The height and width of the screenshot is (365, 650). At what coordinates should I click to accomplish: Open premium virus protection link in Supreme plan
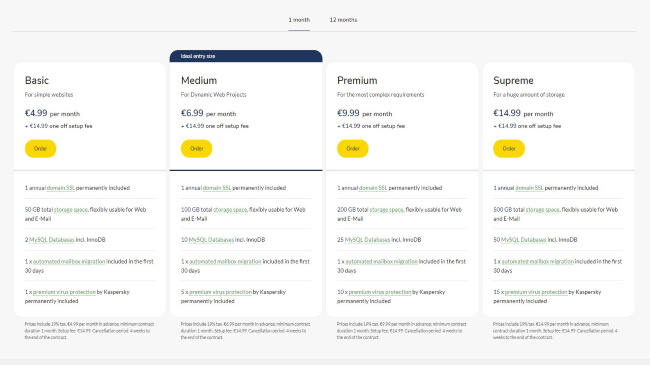[x=536, y=292]
